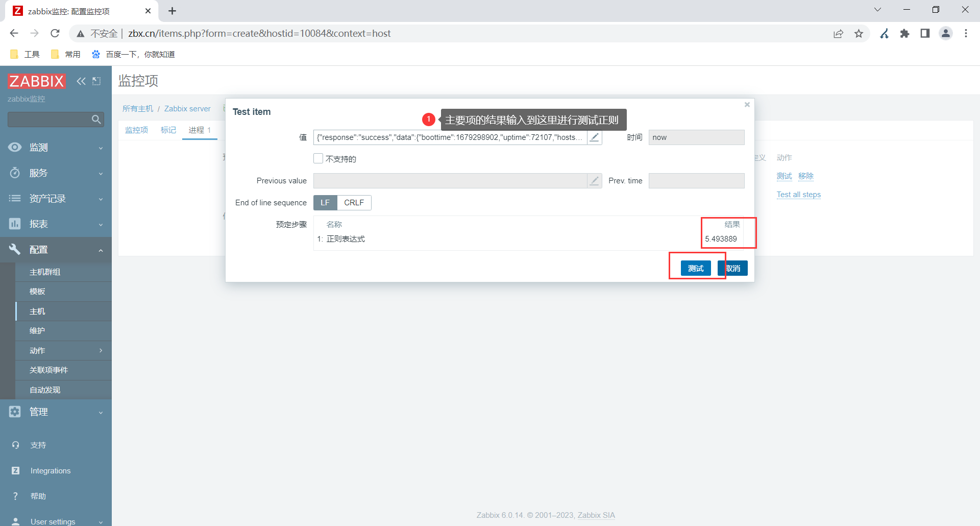
Task: Toggle sidebar kiosk hide icon
Action: point(96,81)
